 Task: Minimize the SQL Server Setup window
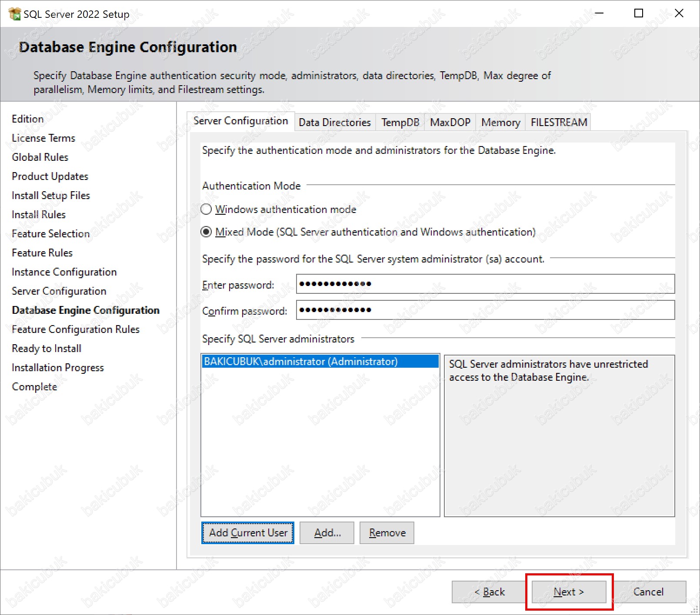point(599,13)
